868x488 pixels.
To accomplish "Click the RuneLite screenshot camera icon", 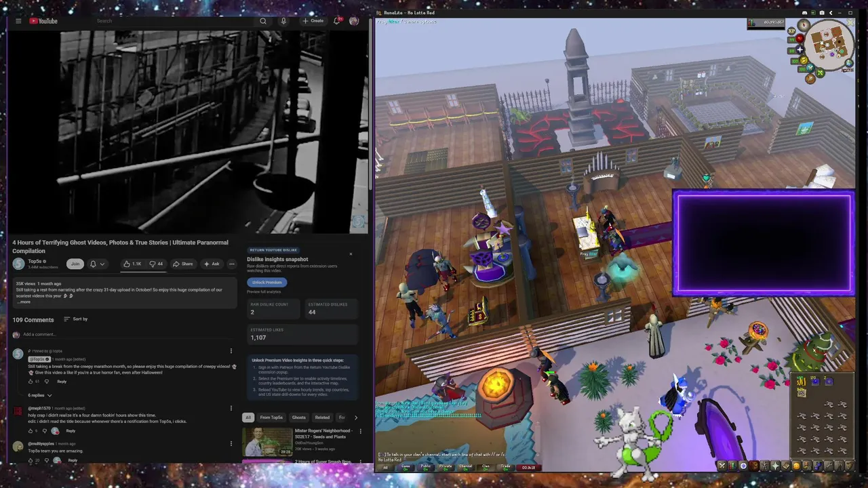I will [x=822, y=13].
